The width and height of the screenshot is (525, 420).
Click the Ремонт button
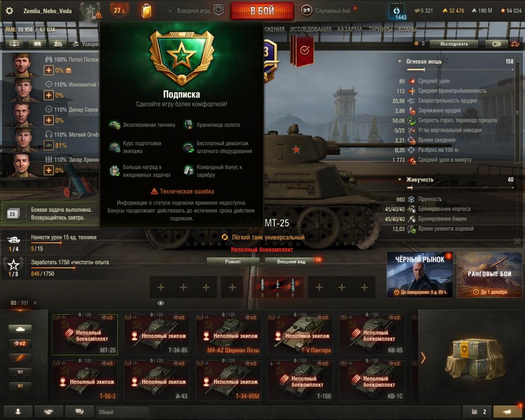pyautogui.click(x=233, y=261)
